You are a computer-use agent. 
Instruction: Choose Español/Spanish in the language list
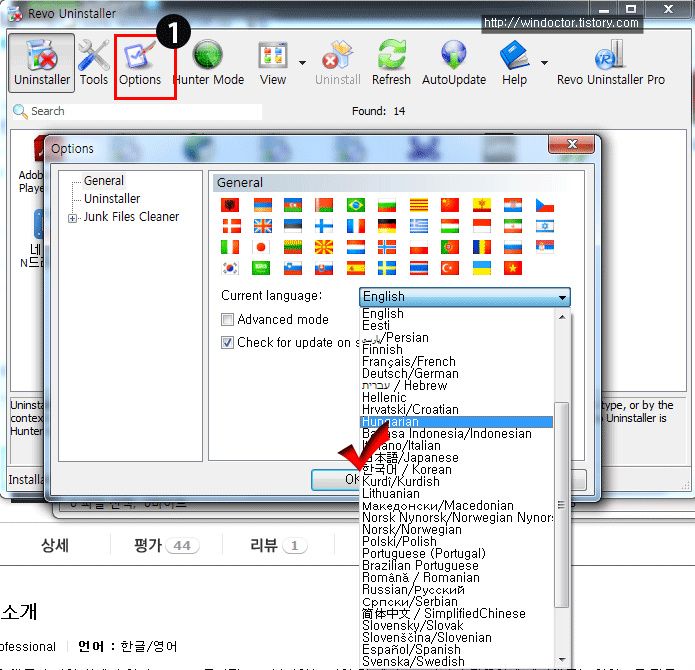point(457,650)
